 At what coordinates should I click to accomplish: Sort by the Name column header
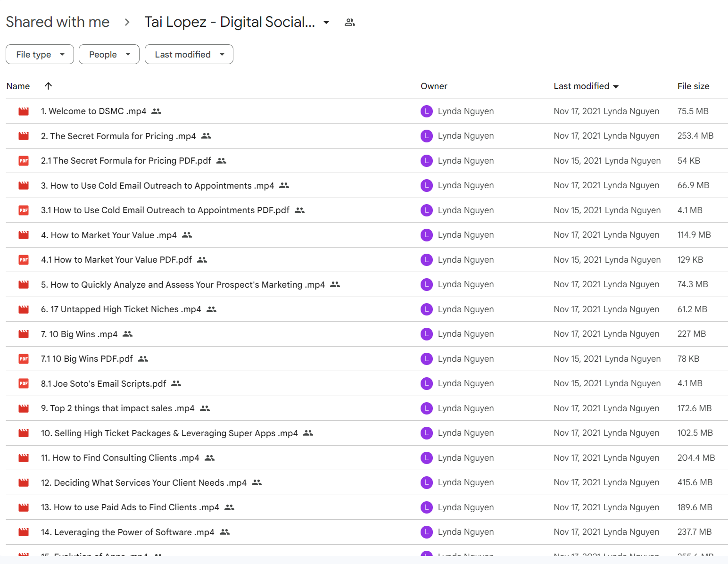(18, 86)
